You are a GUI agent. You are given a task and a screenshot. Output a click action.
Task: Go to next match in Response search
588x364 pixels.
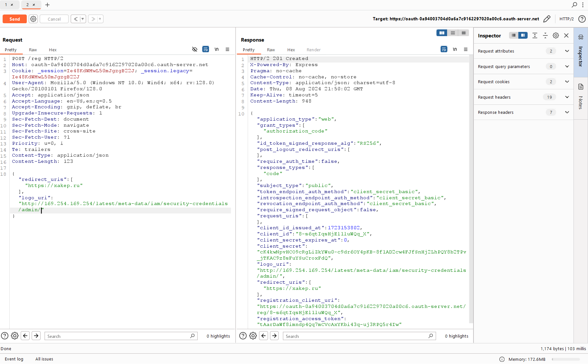[274, 336]
